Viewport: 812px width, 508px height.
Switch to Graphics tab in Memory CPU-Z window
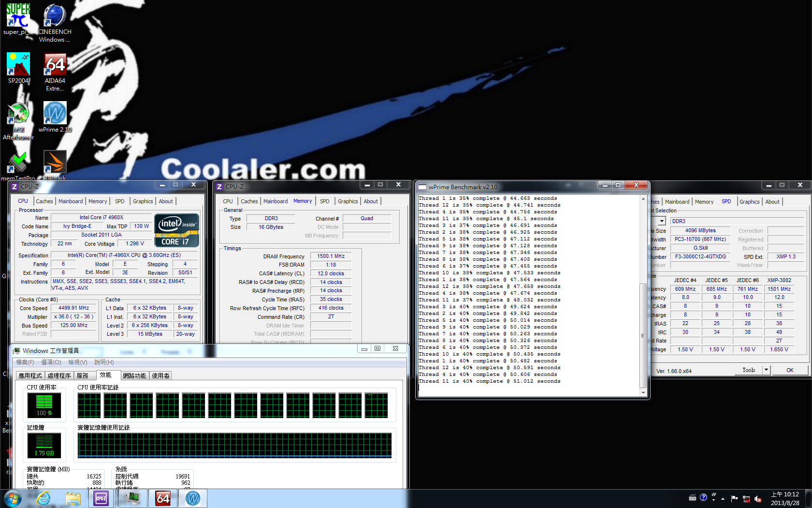coord(348,201)
